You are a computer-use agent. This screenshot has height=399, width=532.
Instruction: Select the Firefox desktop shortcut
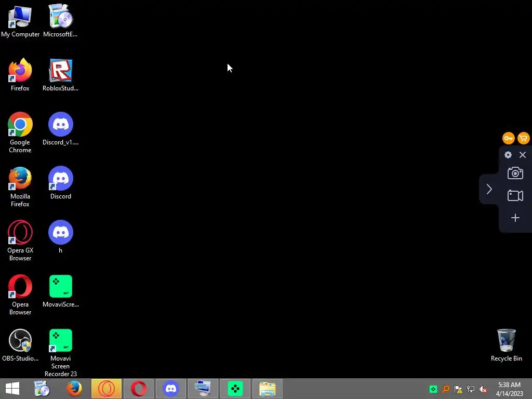pos(20,75)
